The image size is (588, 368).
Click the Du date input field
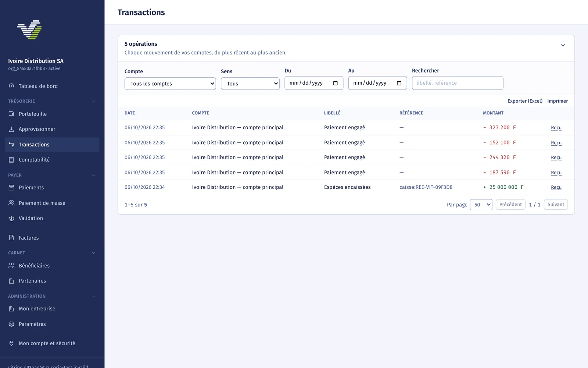[314, 83]
